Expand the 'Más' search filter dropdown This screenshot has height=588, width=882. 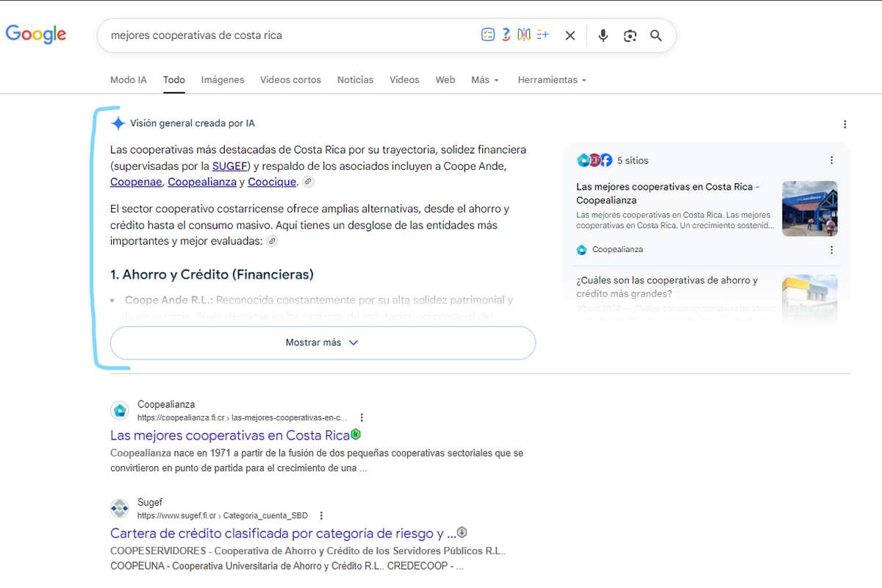pyautogui.click(x=485, y=79)
